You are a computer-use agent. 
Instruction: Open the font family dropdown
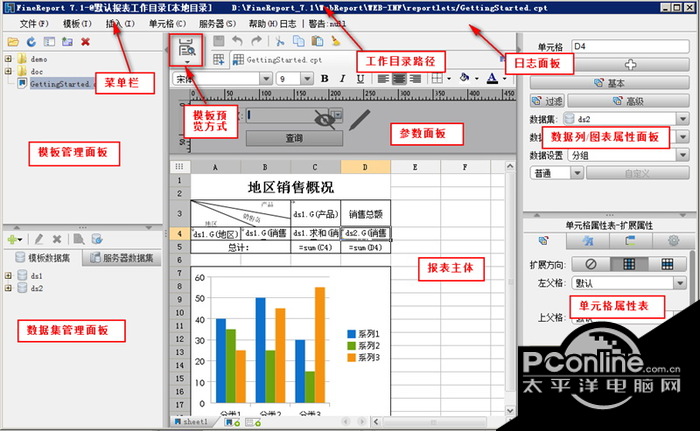click(266, 79)
